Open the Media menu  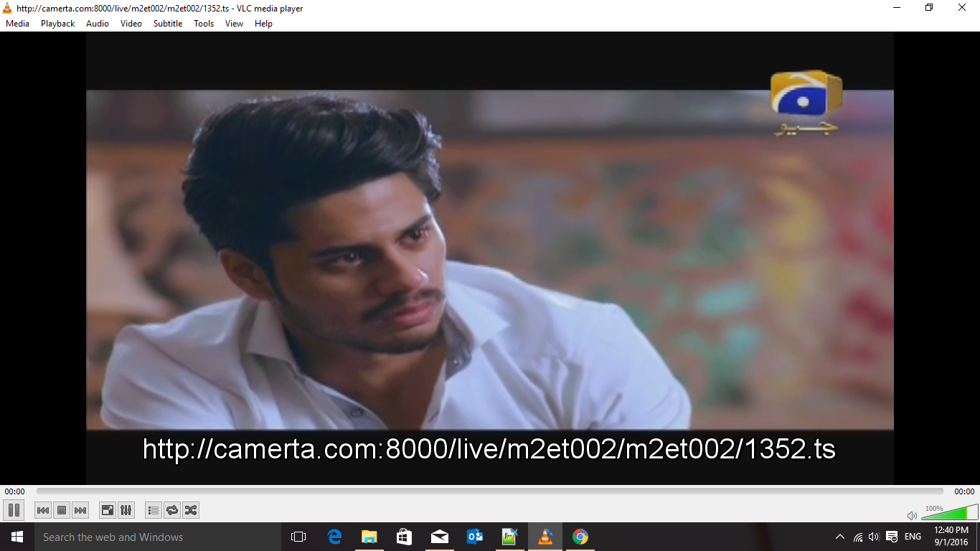click(17, 24)
